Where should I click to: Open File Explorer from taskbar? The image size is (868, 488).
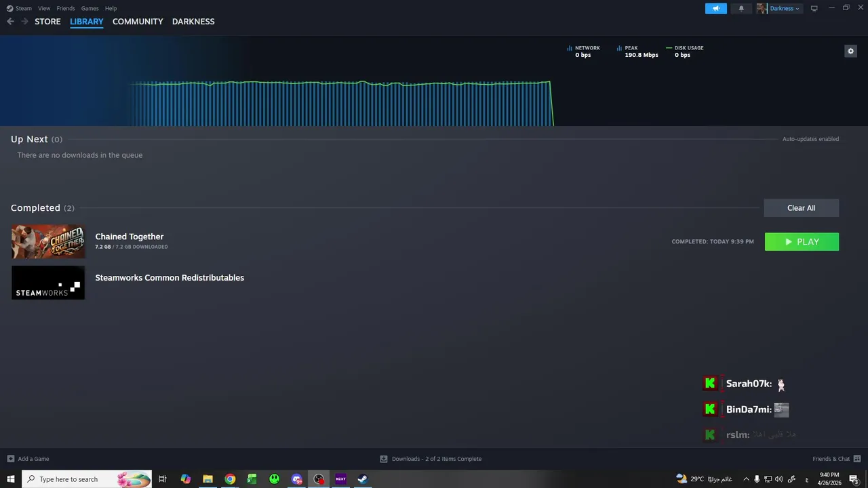(x=208, y=479)
